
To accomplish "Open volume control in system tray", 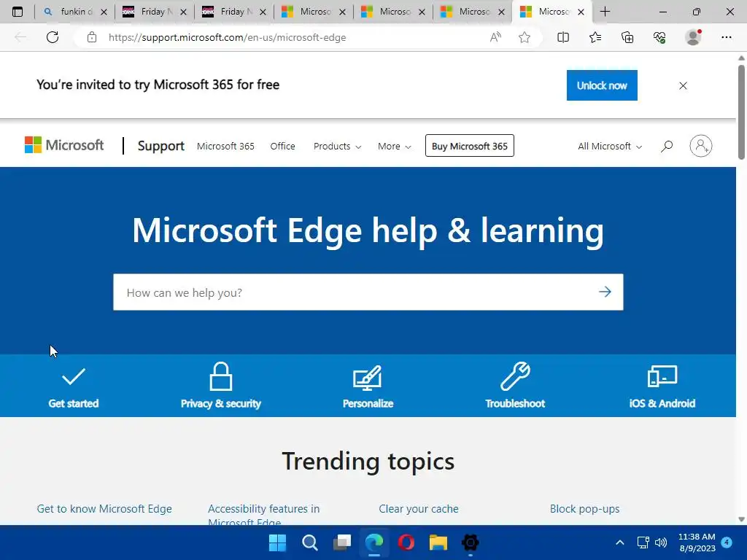I will click(x=661, y=542).
